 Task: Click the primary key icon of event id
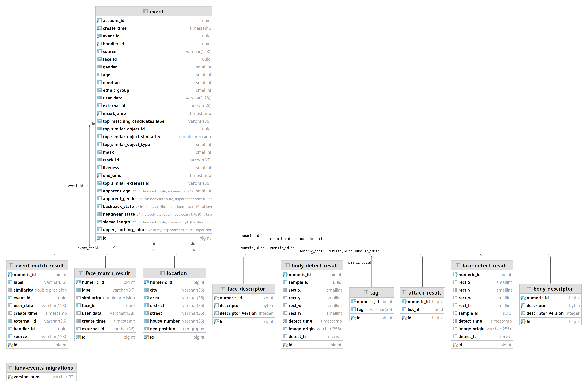pyautogui.click(x=99, y=238)
